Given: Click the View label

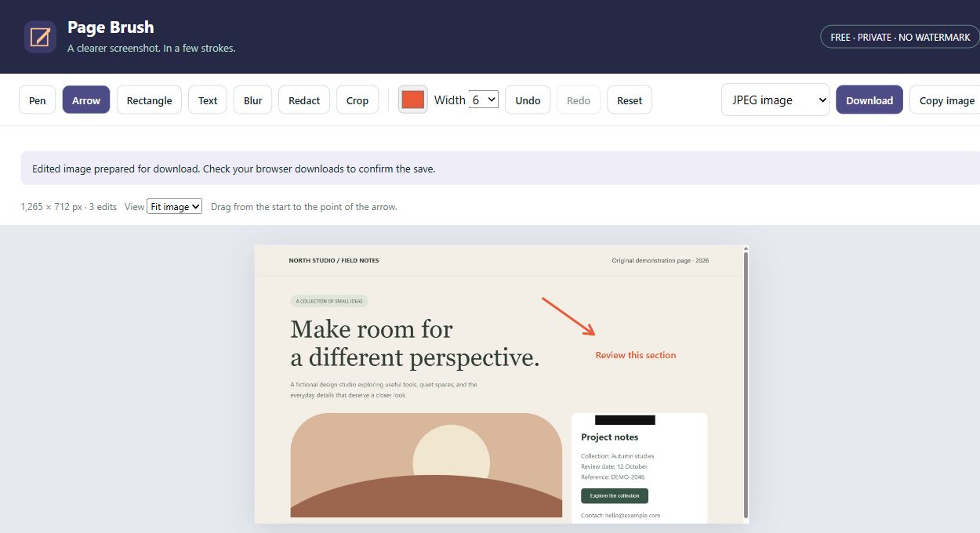Looking at the screenshot, I should pos(135,207).
